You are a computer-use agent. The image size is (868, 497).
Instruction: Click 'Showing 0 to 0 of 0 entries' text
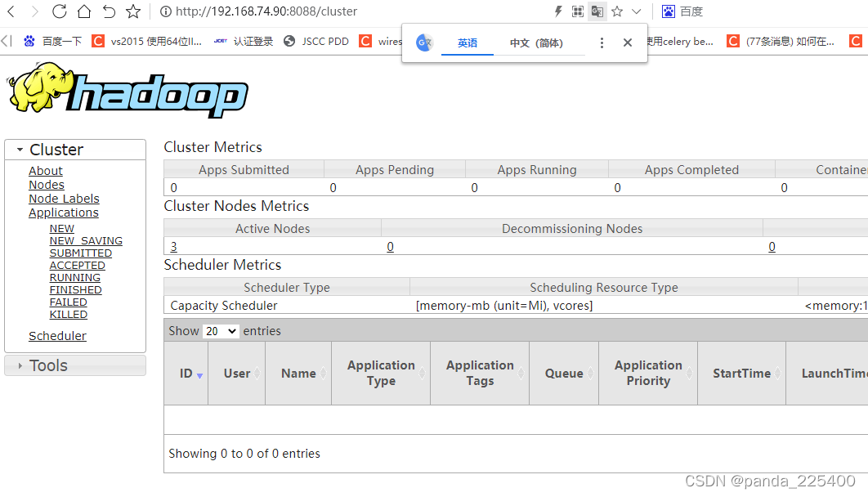pyautogui.click(x=244, y=454)
